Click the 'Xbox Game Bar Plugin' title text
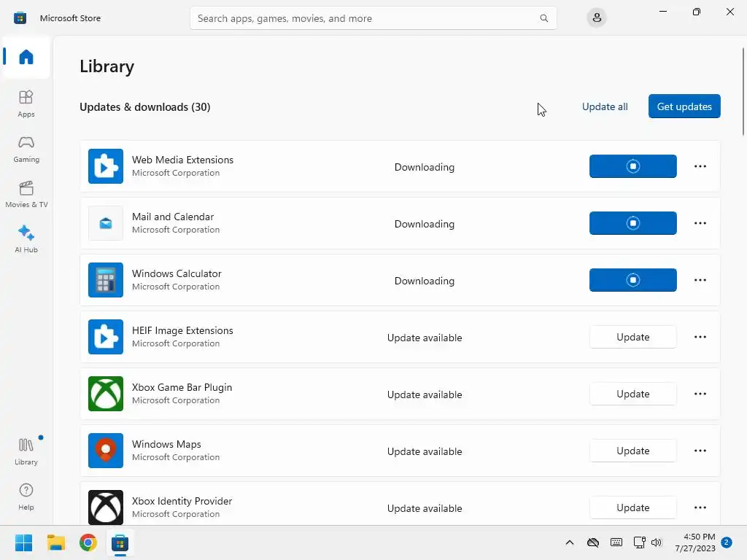This screenshot has width=747, height=560. tap(182, 388)
